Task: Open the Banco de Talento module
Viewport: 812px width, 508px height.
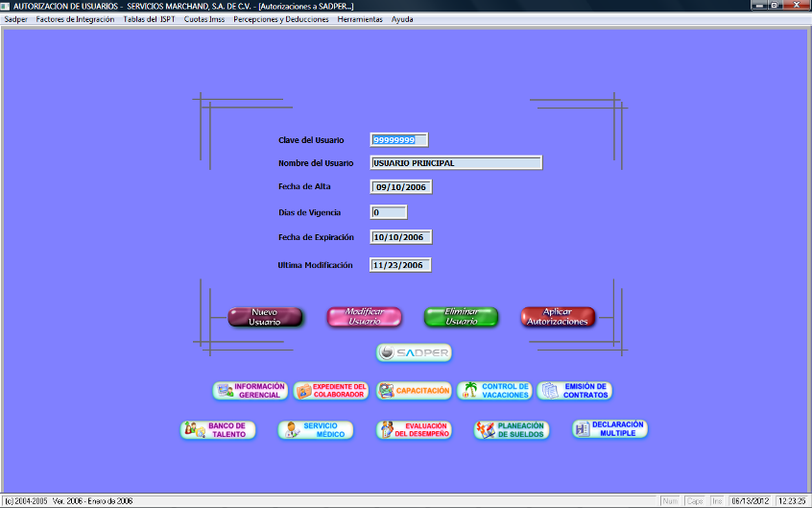Action: click(218, 429)
